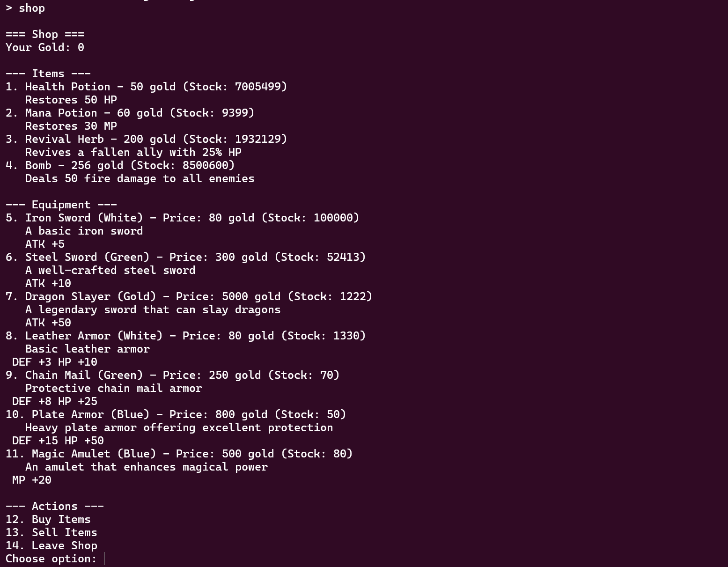
Task: Click the Leather Armor (White) entry
Action: click(185, 336)
